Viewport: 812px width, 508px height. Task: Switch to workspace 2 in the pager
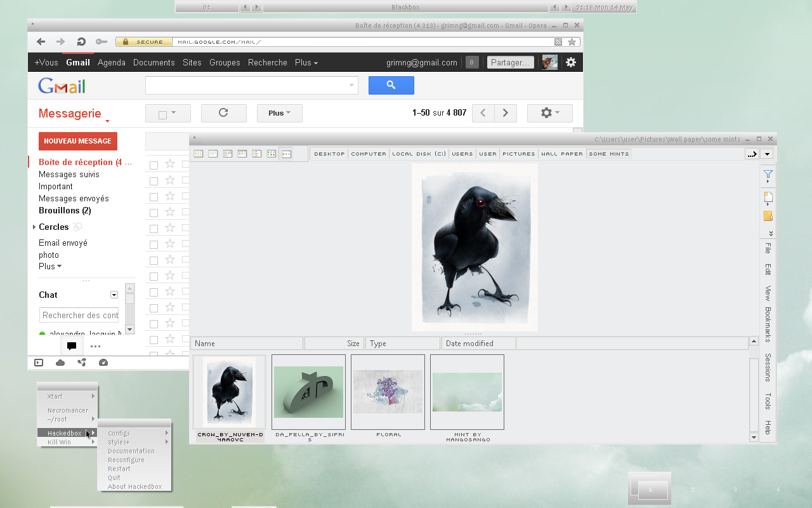click(x=692, y=490)
